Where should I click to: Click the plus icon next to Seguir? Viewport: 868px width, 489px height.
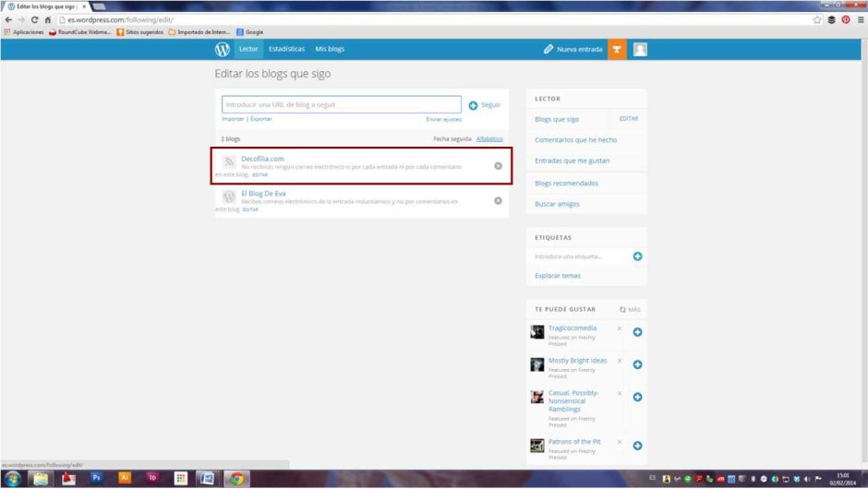(473, 105)
